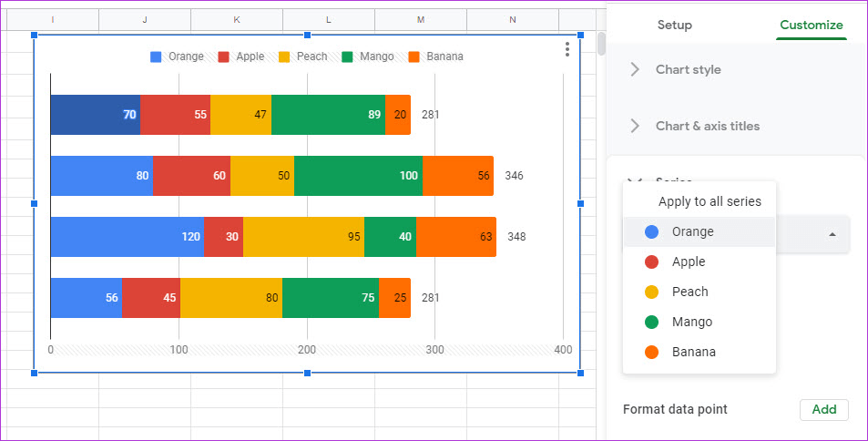Click the green Mango legend entry
The width and height of the screenshot is (868, 441).
(x=368, y=56)
